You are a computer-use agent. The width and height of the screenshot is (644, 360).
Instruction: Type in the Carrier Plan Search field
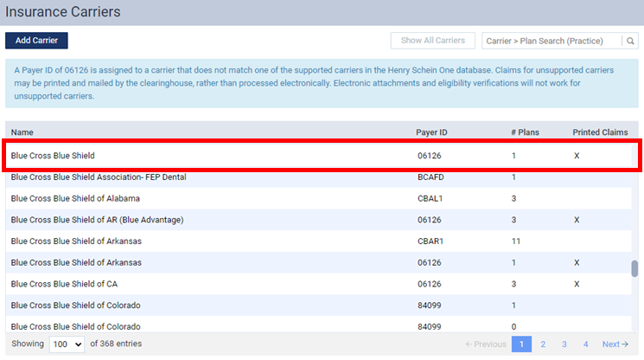pos(552,41)
